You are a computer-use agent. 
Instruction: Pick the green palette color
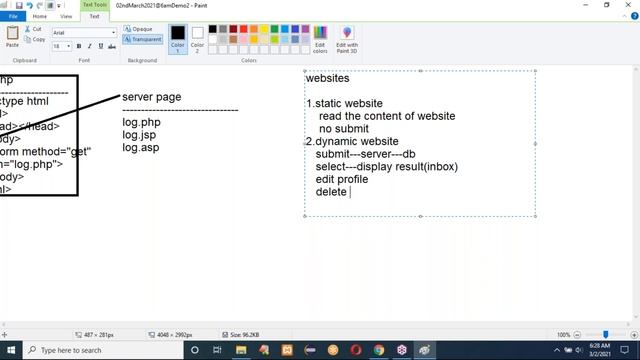click(x=275, y=29)
